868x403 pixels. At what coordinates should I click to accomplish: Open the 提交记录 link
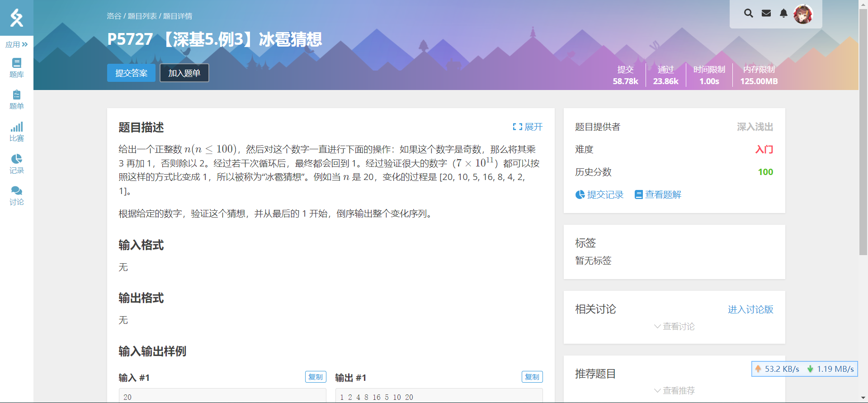pos(599,194)
